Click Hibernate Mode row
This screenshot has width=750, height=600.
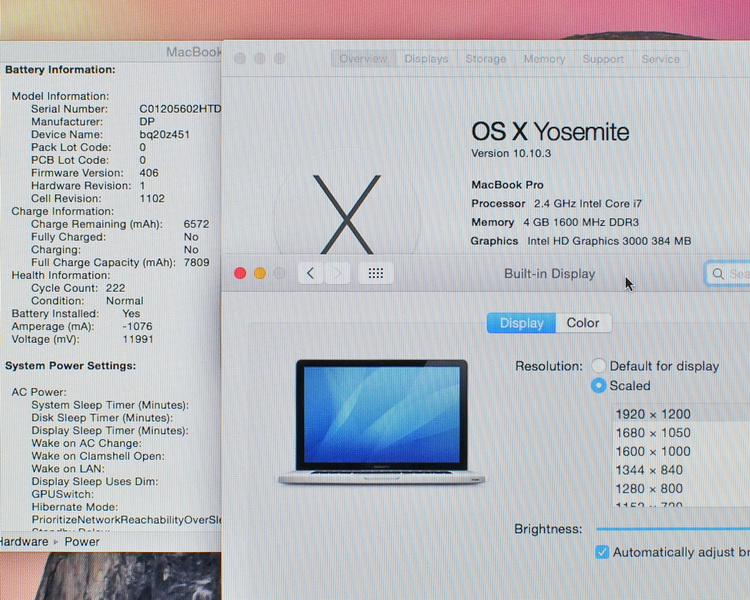tap(75, 507)
